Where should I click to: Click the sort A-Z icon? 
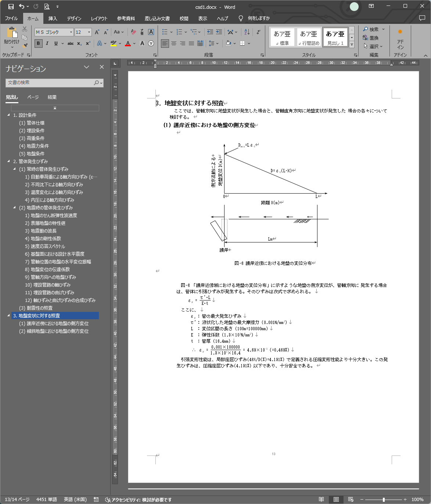point(247,32)
